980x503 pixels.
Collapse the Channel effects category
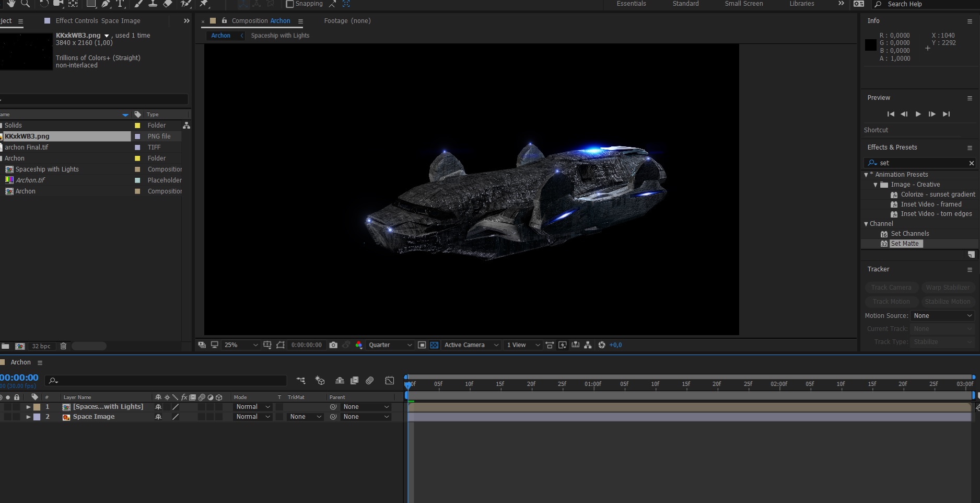pyautogui.click(x=866, y=224)
